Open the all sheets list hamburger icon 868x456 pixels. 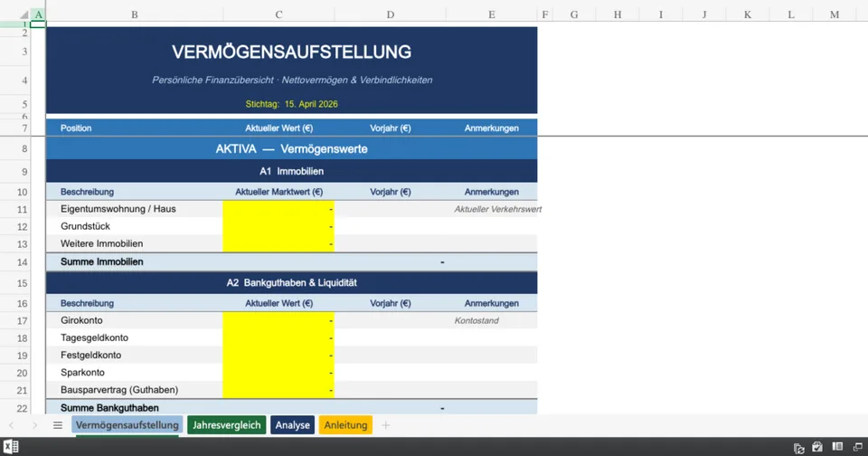pos(58,425)
